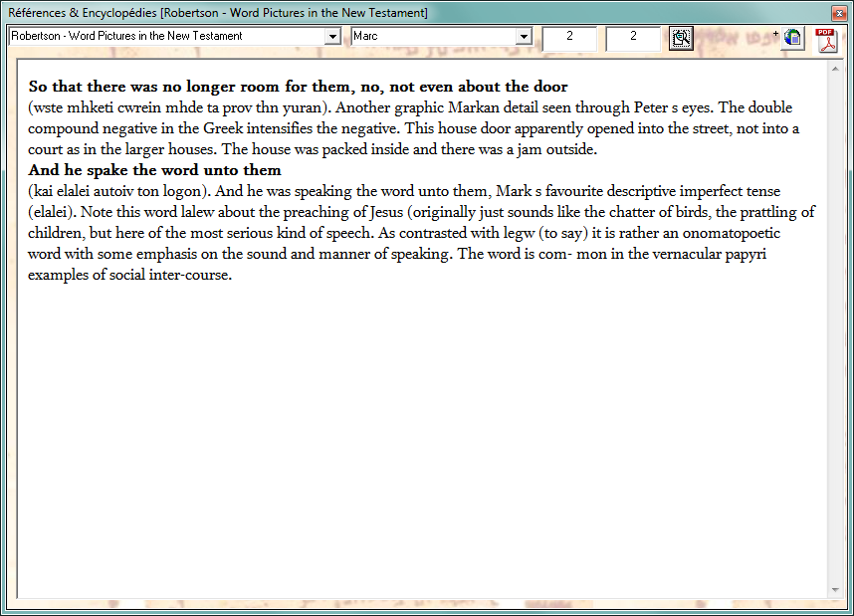Image resolution: width=854 pixels, height=616 pixels.
Task: Click the chapter number field showing 2
Action: coord(569,38)
